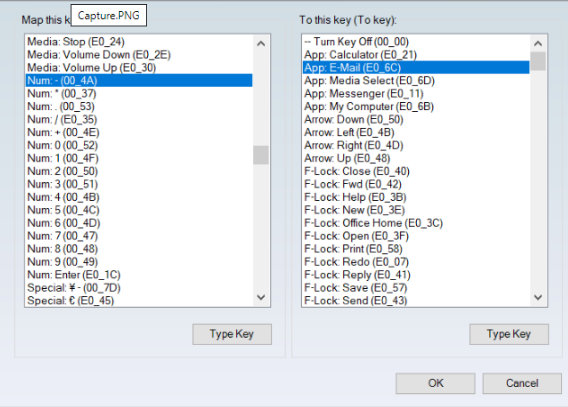Click up arrow of left list scrollbar

pyautogui.click(x=261, y=44)
